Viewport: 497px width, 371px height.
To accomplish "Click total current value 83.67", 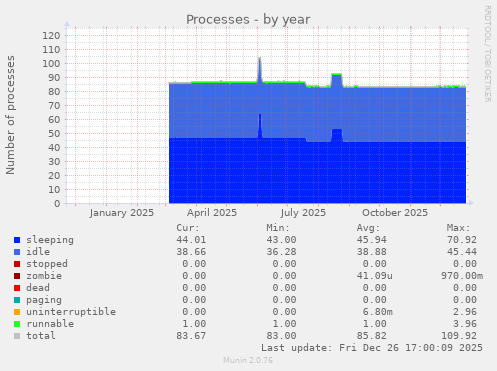I will [x=191, y=336].
